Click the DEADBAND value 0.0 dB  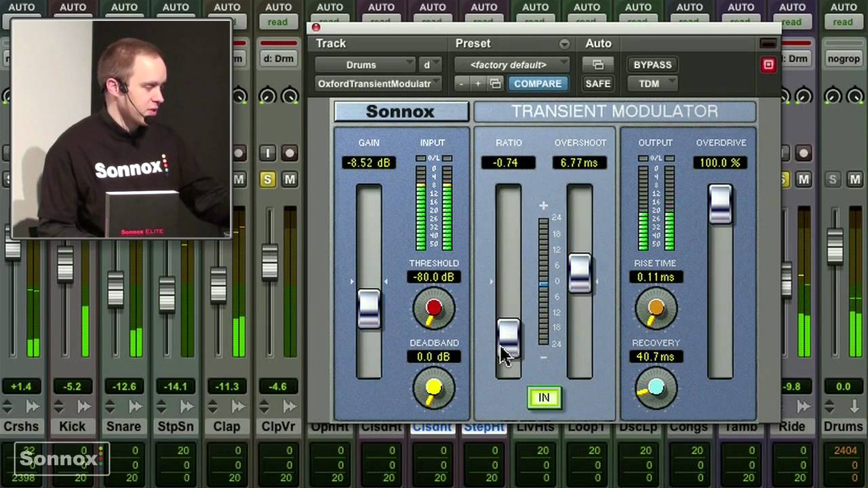[x=434, y=357]
